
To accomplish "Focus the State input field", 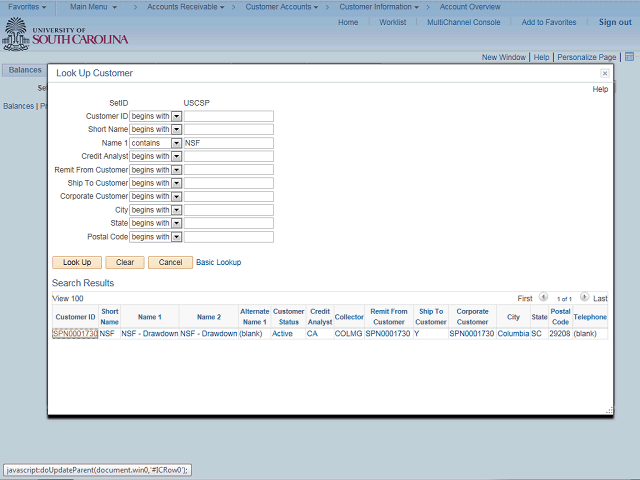I will tap(229, 223).
